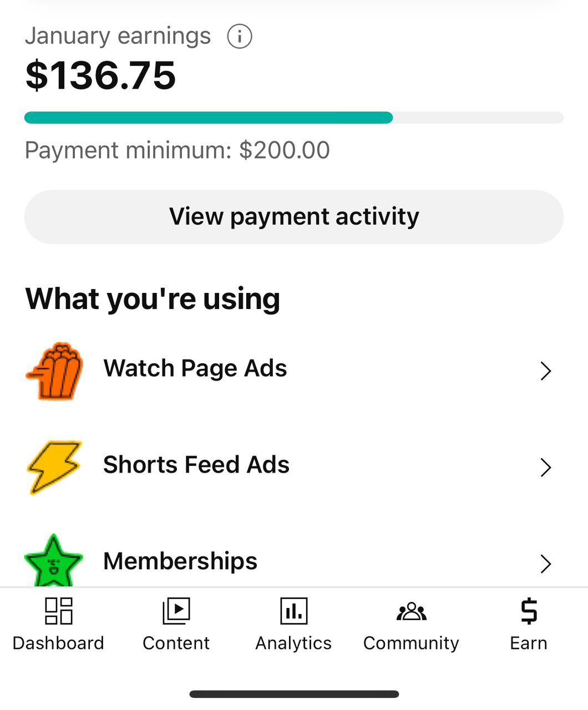Tap the Community people icon
588x710 pixels.
(412, 611)
